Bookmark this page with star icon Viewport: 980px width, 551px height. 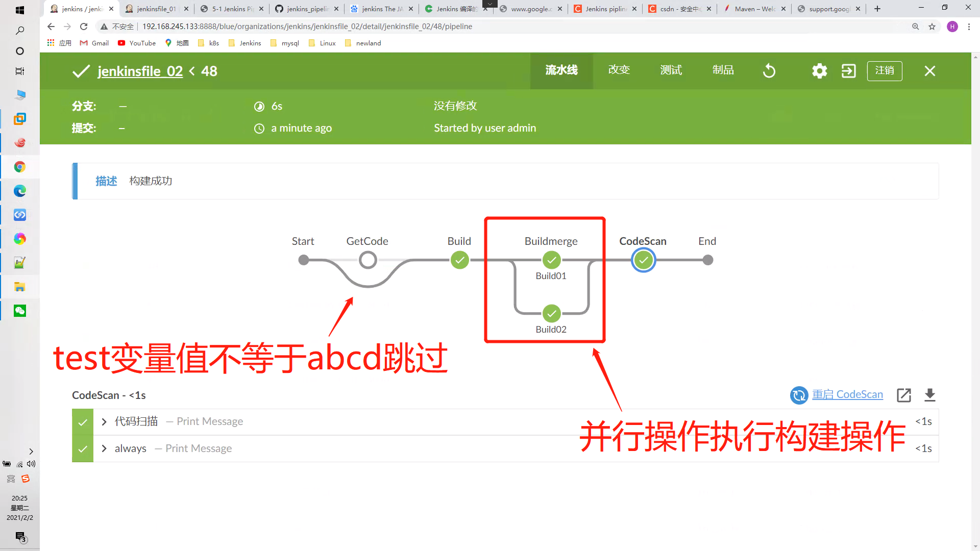tap(932, 27)
